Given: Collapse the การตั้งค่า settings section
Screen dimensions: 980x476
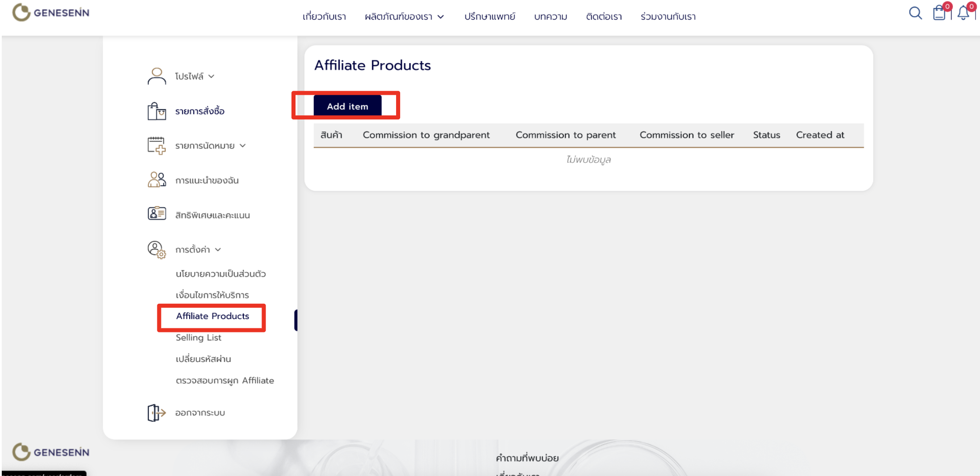Looking at the screenshot, I should point(218,250).
